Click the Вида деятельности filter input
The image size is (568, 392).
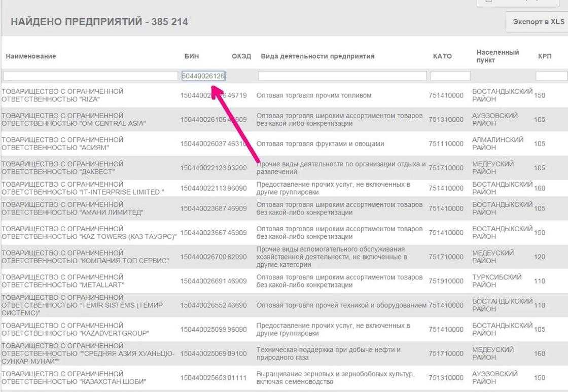point(342,76)
